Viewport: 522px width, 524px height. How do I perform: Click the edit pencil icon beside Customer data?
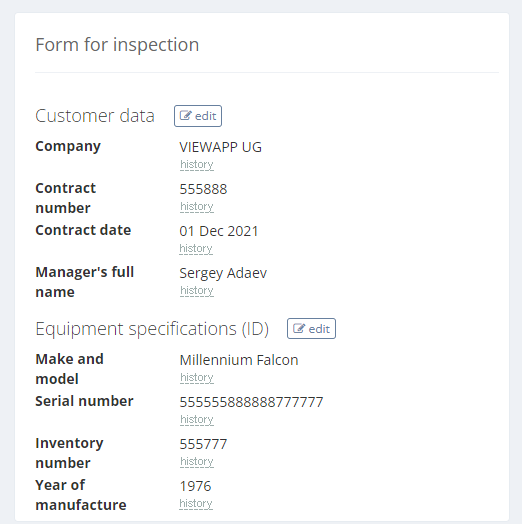(x=185, y=116)
